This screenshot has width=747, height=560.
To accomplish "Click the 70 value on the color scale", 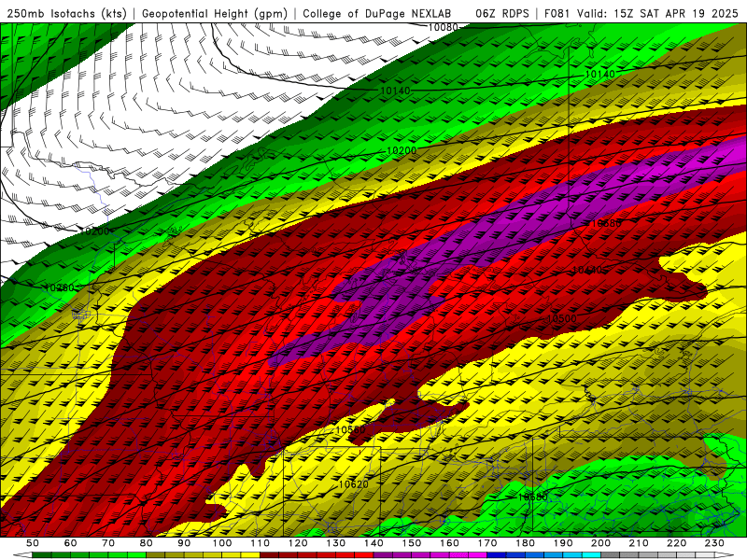I will [108, 543].
